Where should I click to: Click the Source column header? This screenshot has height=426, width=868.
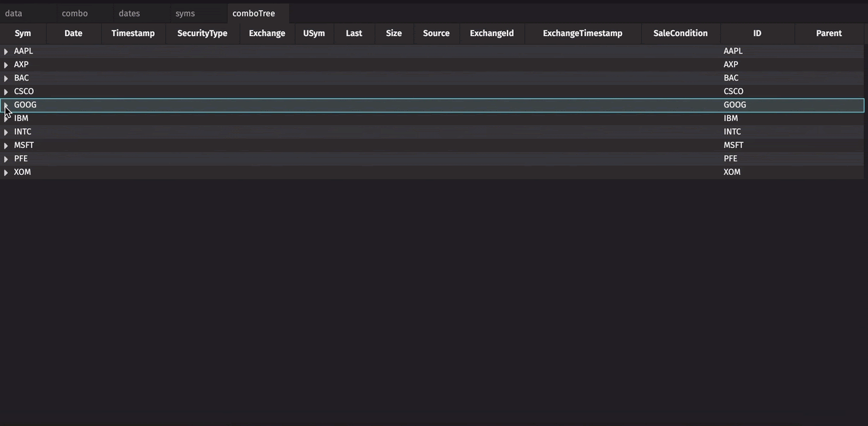coord(436,33)
